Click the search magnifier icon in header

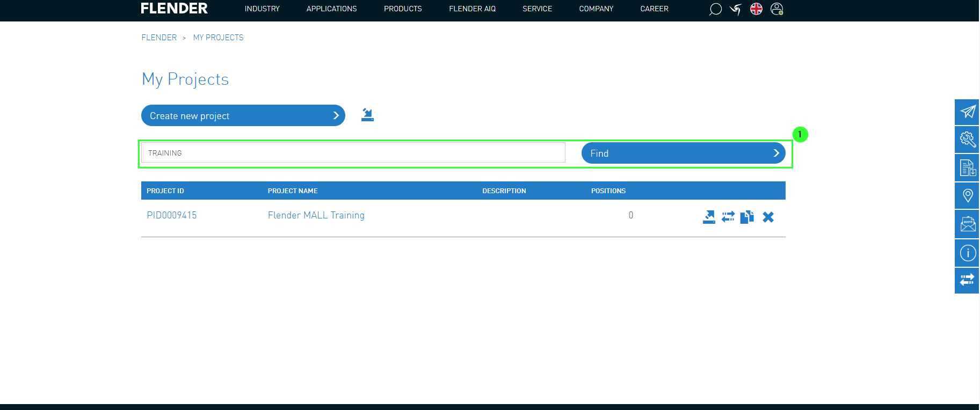point(715,9)
